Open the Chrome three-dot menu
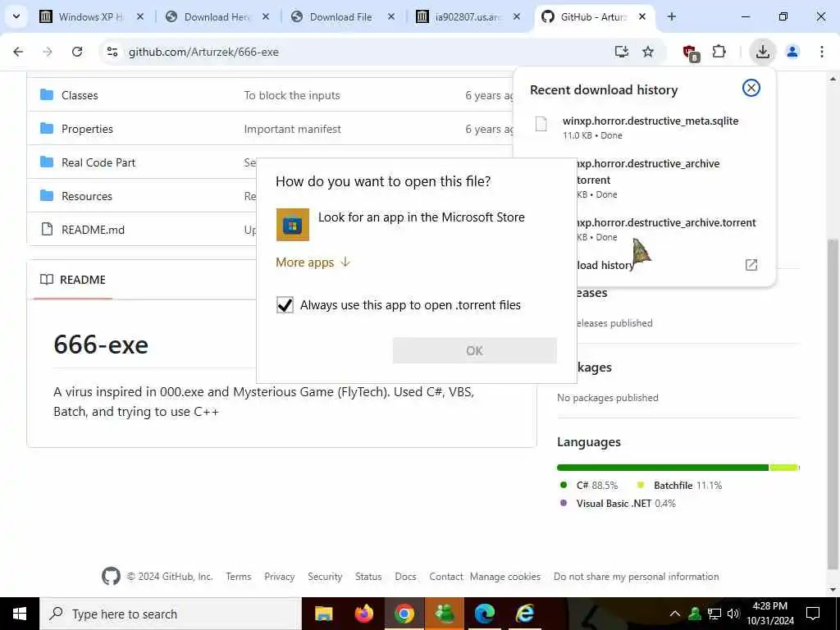Screen dimensions: 840x630 822,52
